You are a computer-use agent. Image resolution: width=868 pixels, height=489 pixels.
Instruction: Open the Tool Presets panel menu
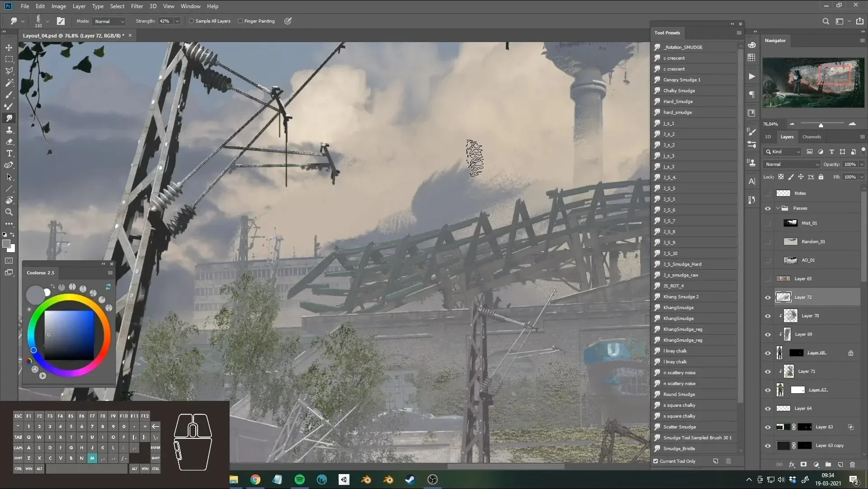pos(739,33)
